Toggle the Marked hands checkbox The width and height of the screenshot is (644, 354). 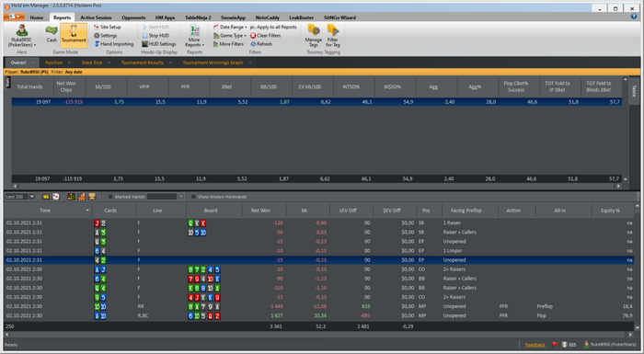tap(110, 197)
